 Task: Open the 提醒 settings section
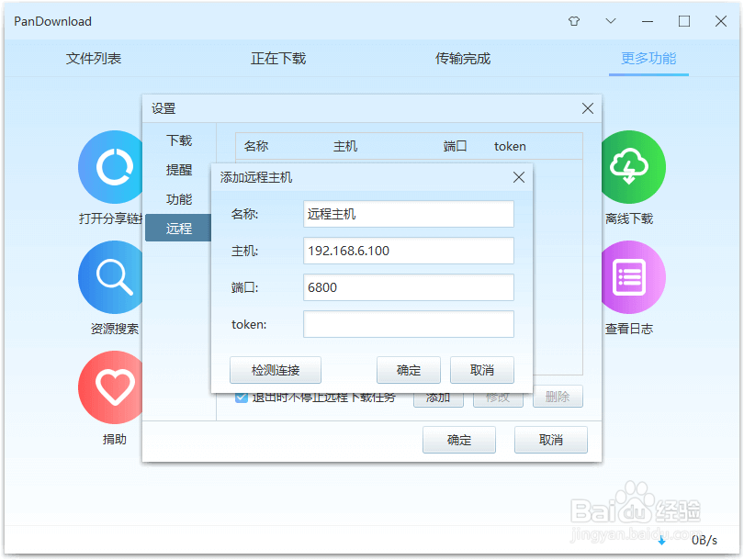pyautogui.click(x=179, y=170)
